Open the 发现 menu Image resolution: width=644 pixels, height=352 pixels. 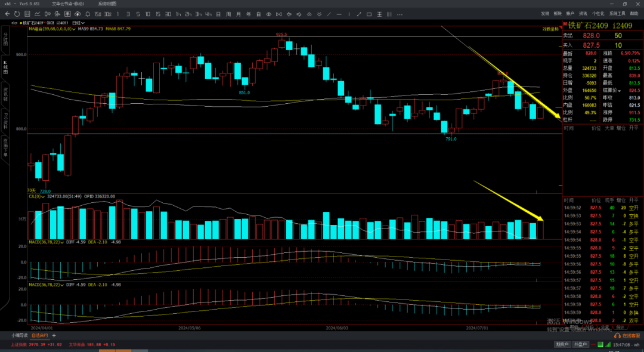[544, 14]
